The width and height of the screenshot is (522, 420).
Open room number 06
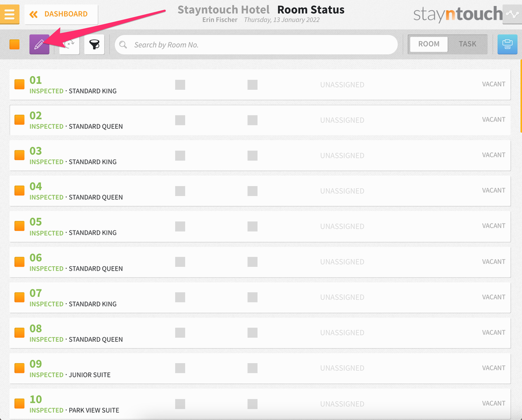click(36, 258)
